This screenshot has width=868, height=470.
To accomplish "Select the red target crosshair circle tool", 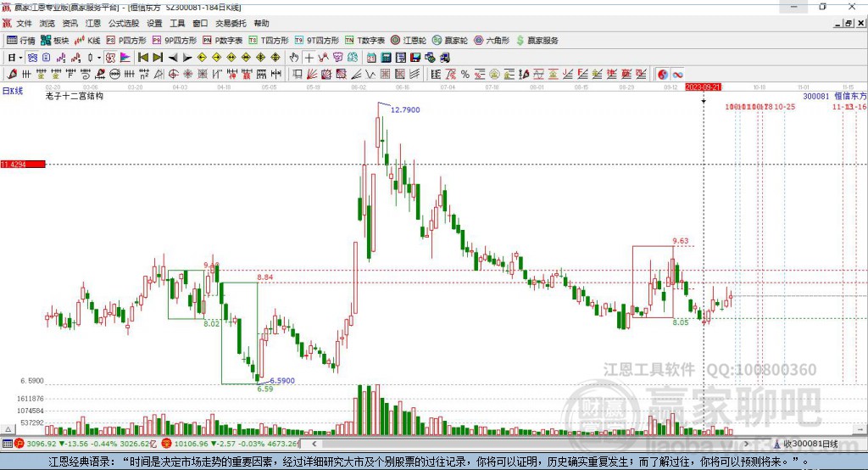I will [173, 75].
